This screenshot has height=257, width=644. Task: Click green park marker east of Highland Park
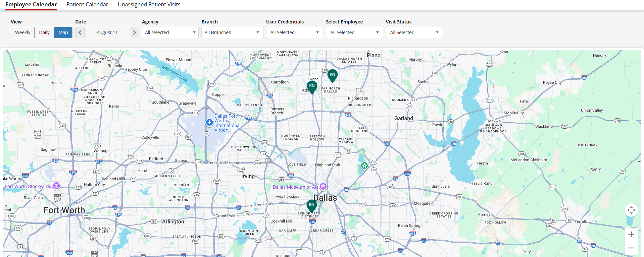click(x=364, y=166)
